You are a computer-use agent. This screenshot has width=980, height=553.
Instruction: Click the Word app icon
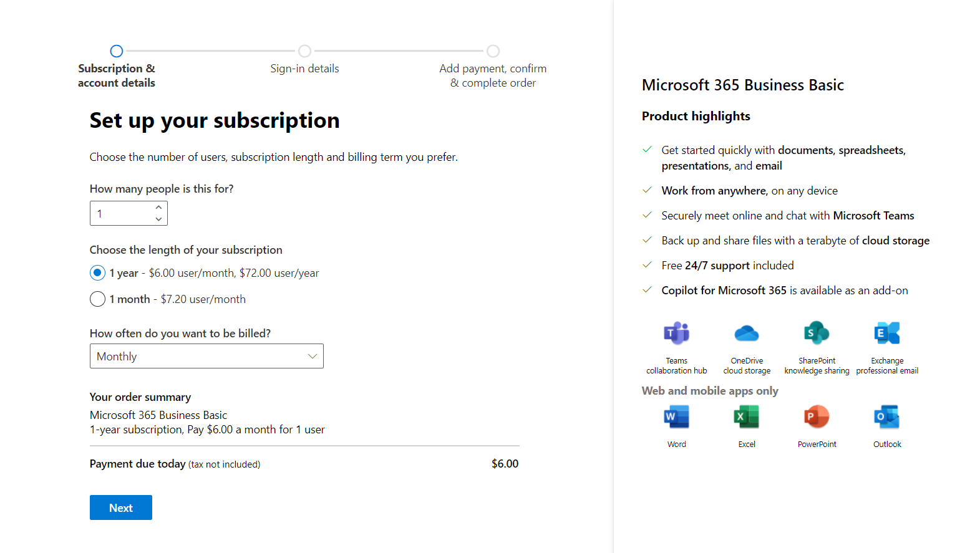pyautogui.click(x=676, y=416)
